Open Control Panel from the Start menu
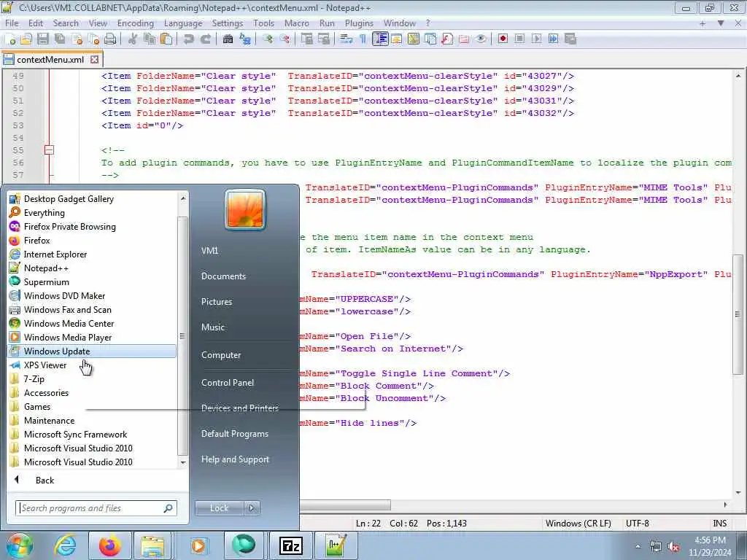Image resolution: width=747 pixels, height=560 pixels. point(228,382)
